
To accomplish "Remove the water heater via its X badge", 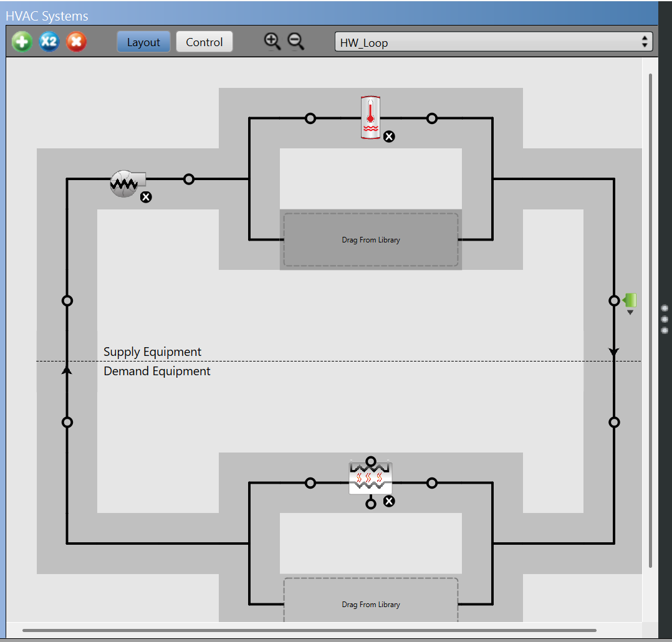I will pos(389,137).
